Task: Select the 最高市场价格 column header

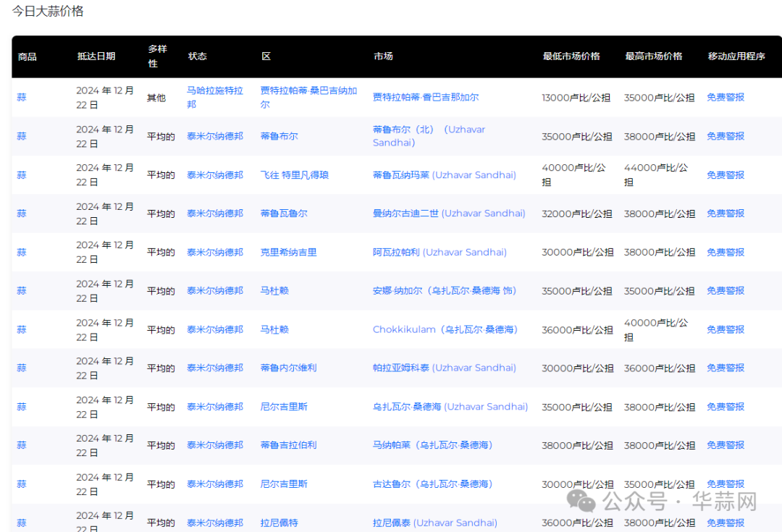Action: (x=654, y=56)
